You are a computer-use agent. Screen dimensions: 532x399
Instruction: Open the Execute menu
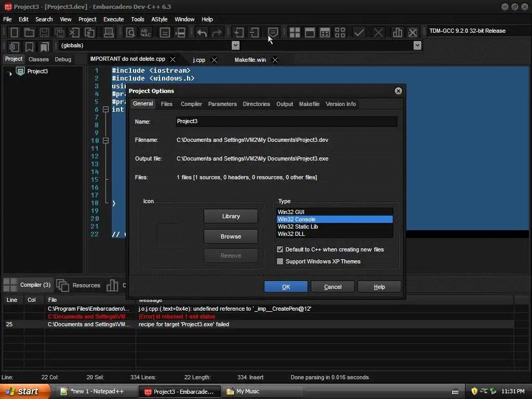114,19
